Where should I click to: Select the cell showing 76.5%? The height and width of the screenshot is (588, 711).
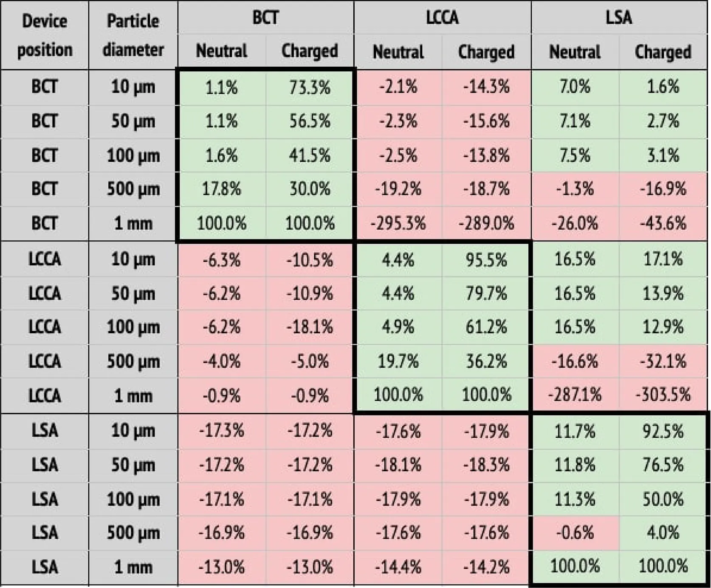tap(663, 465)
